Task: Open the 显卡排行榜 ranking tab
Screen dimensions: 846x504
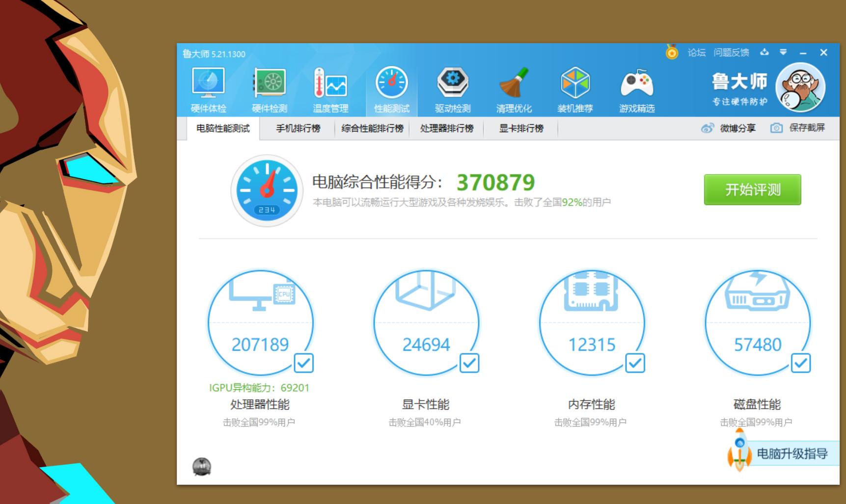Action: (520, 128)
